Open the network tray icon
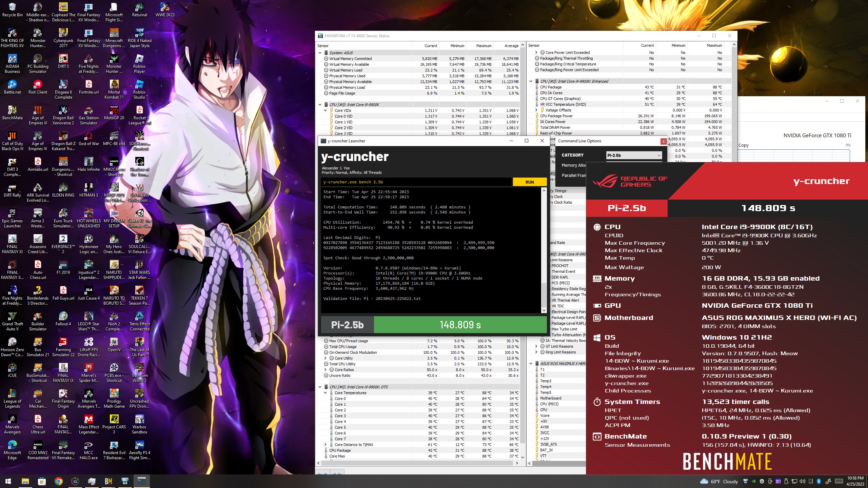Viewport: 868px width, 488px height. pos(794,481)
